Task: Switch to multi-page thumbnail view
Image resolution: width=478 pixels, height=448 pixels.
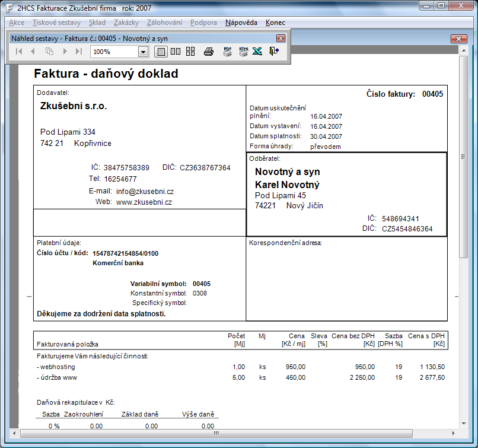Action: [190, 52]
